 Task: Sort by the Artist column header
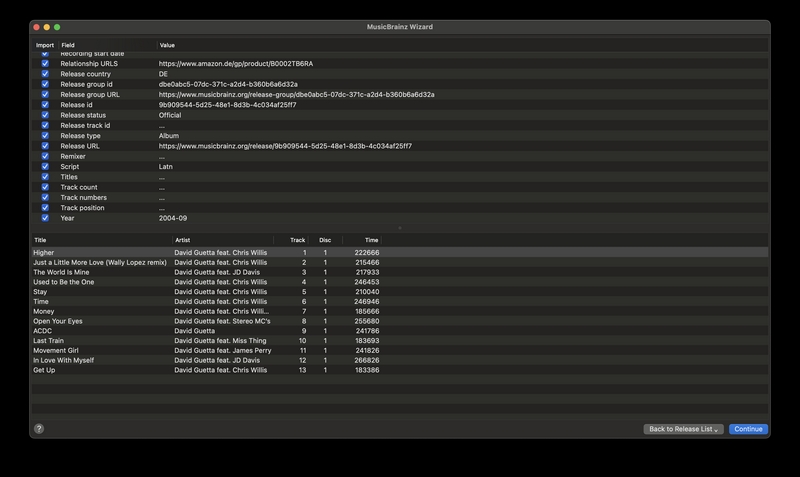[x=223, y=240]
